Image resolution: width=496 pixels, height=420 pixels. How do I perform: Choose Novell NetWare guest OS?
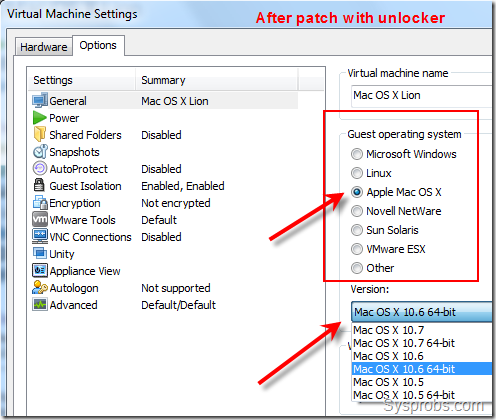tap(357, 211)
